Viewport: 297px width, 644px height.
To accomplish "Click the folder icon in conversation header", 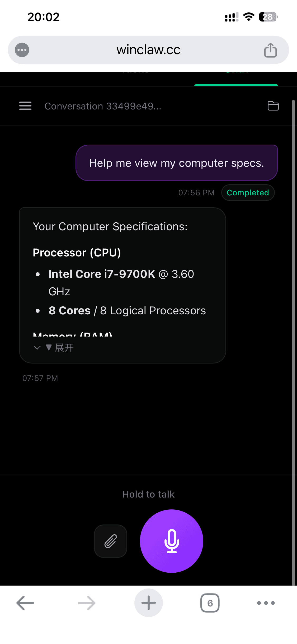I will point(273,106).
